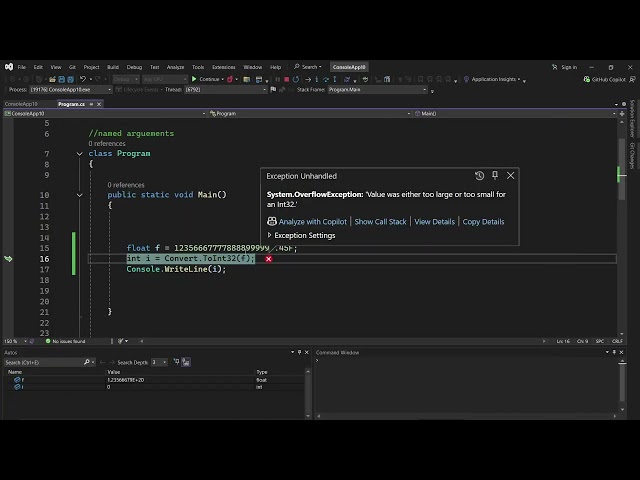The image size is (640, 480).
Task: Click the flag icon next to Thread dropdown
Action: coord(273,89)
